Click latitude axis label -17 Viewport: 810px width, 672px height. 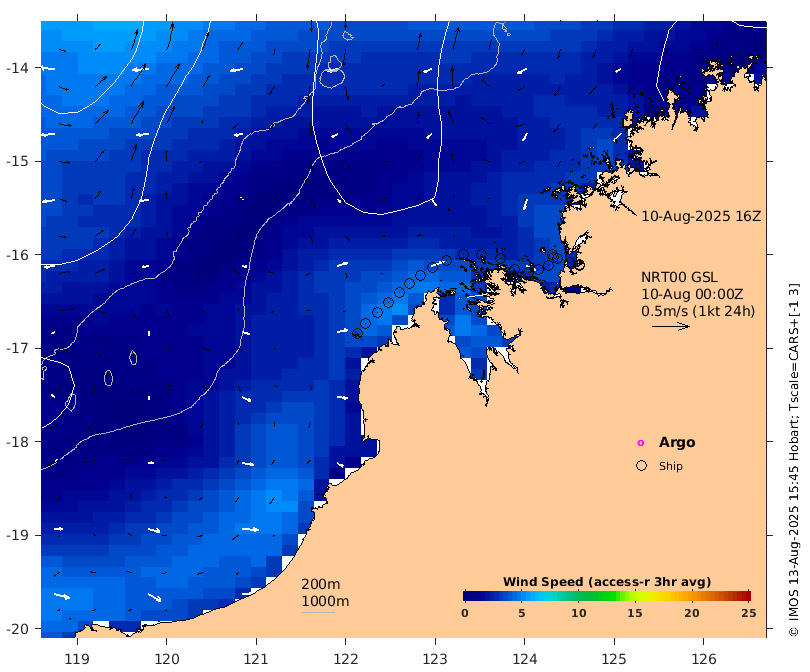click(x=17, y=348)
